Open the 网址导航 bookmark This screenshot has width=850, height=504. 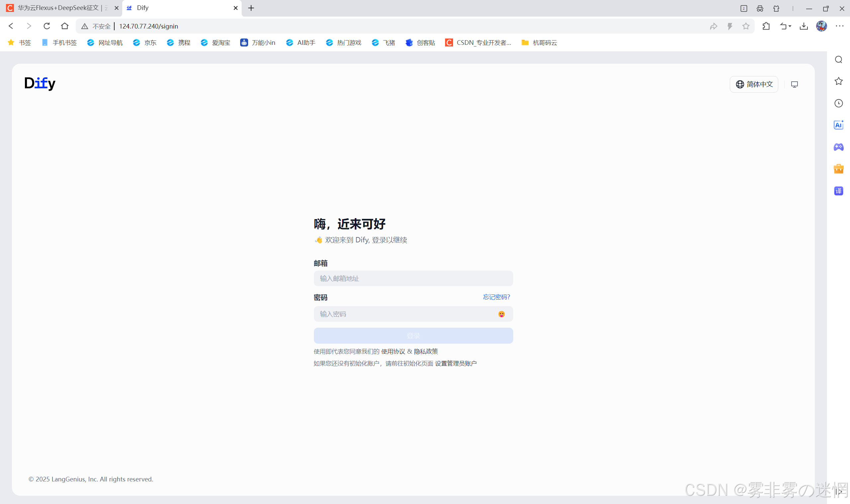pyautogui.click(x=105, y=42)
